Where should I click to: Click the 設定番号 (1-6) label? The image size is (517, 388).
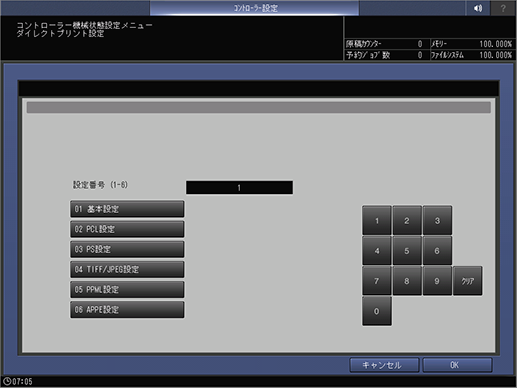[100, 185]
